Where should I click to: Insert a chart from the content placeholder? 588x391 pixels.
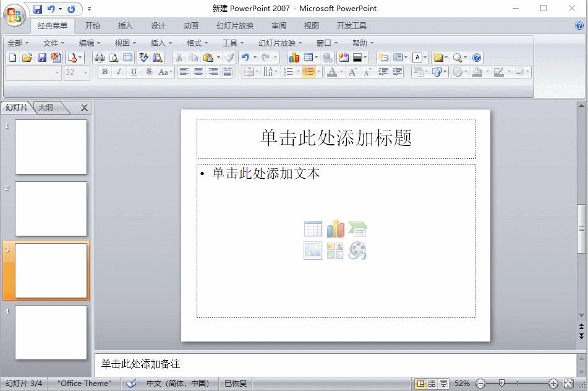click(x=334, y=229)
